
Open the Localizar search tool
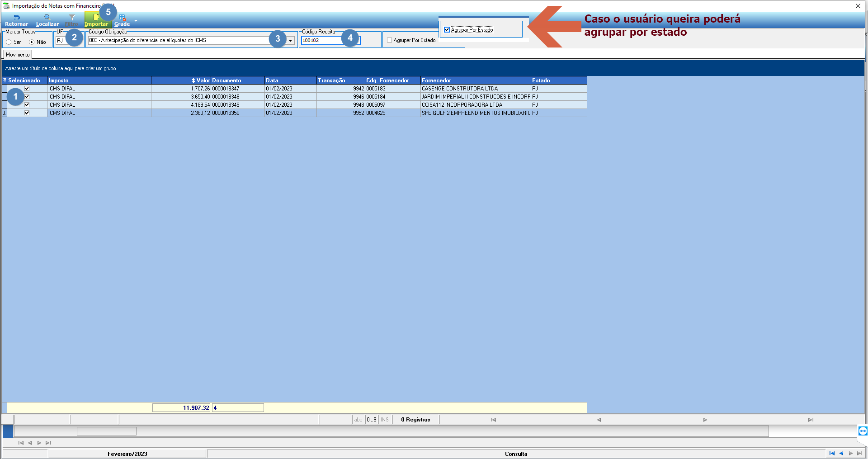point(47,20)
